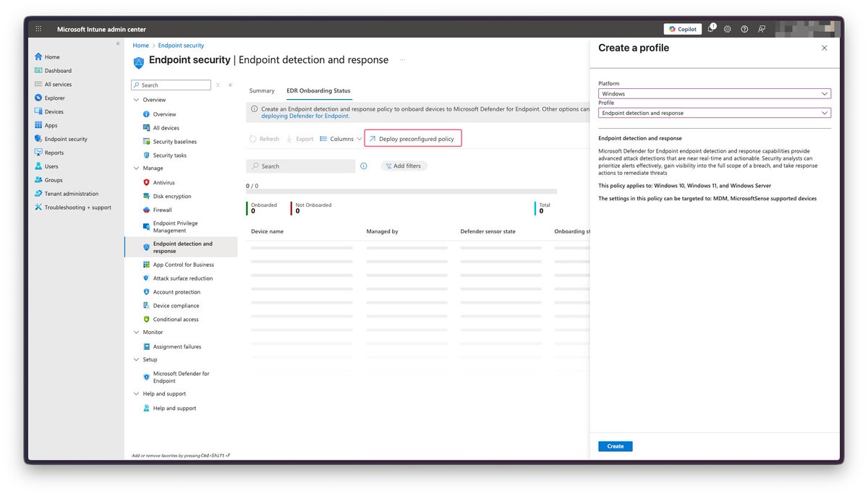Open the settings gear in the header
This screenshot has height=496, width=868.
click(727, 29)
